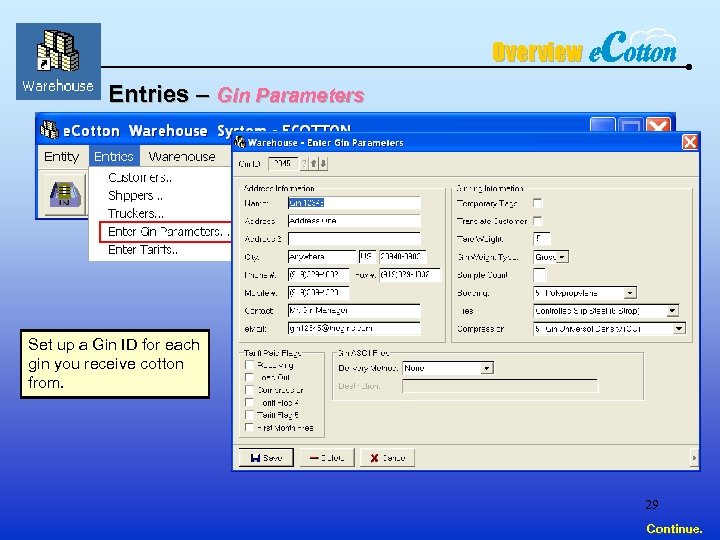Open the Delivery Method dropdown
720x540 pixels.
pos(487,368)
